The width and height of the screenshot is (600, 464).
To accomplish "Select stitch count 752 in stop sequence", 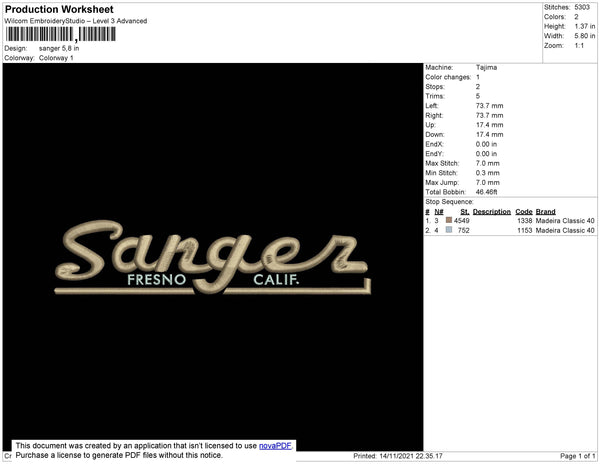I will (463, 230).
